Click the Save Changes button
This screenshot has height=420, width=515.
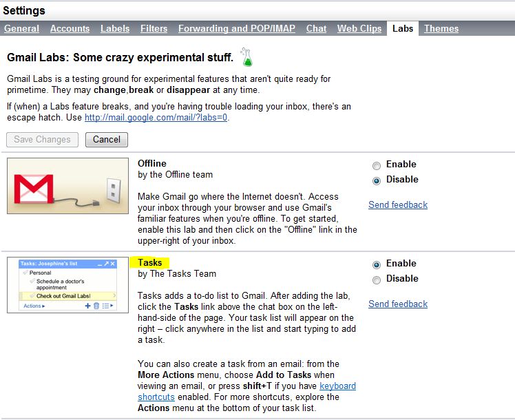43,140
